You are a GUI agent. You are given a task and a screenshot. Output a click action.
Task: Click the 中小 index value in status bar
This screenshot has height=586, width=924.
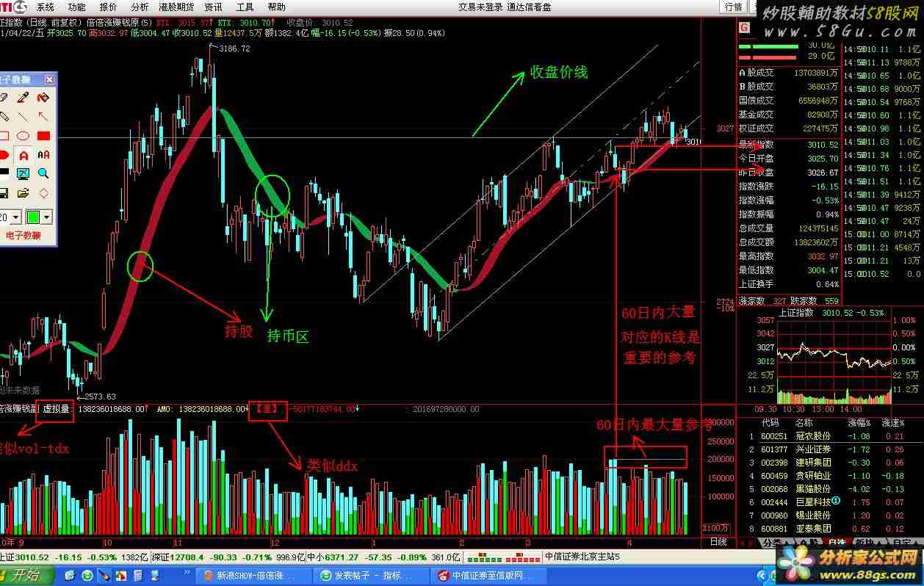click(x=341, y=557)
